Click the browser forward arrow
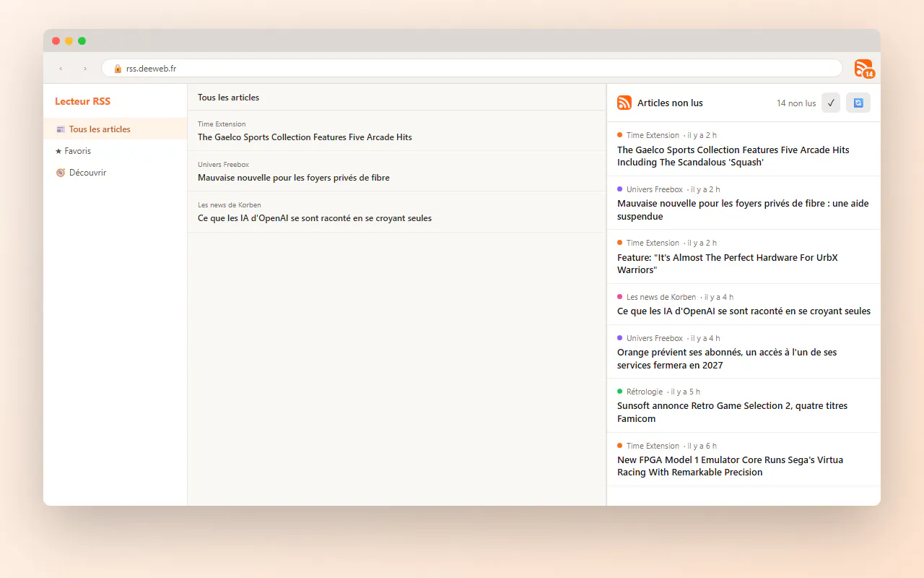 point(85,69)
